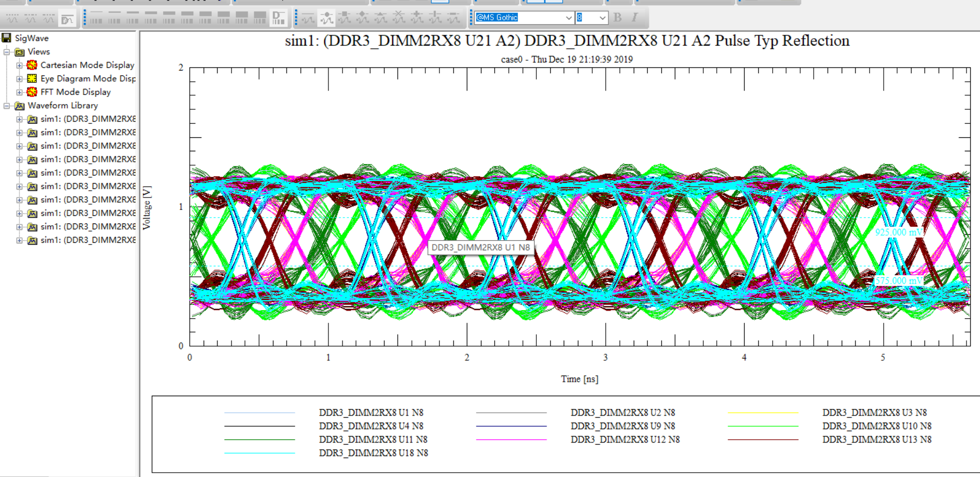Toggle bold text formatting
This screenshot has width=980, height=477.
click(618, 18)
